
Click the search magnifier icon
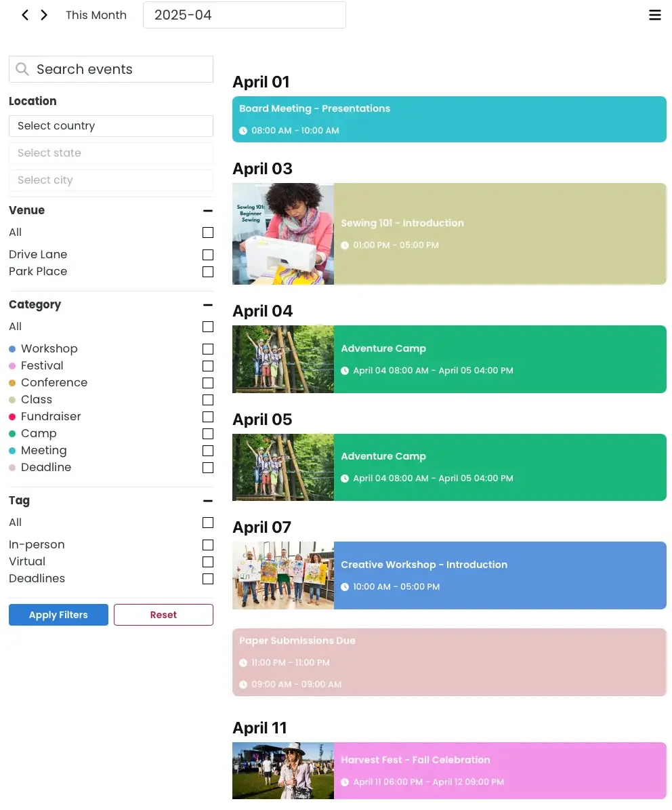click(x=22, y=69)
